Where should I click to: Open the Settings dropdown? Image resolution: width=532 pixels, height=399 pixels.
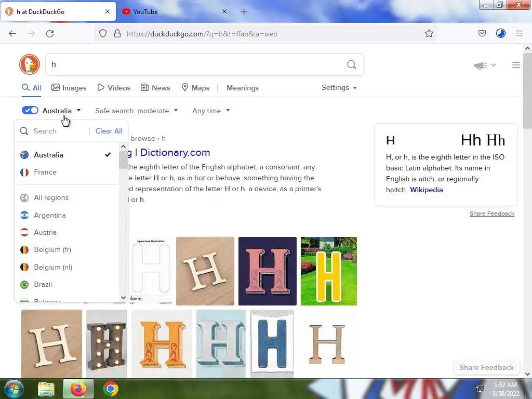pyautogui.click(x=339, y=87)
